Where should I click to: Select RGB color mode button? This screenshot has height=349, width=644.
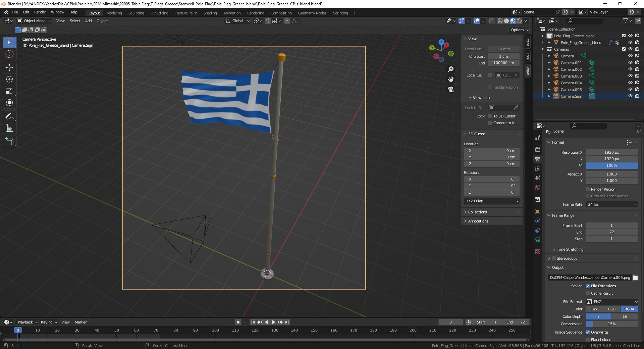612,309
